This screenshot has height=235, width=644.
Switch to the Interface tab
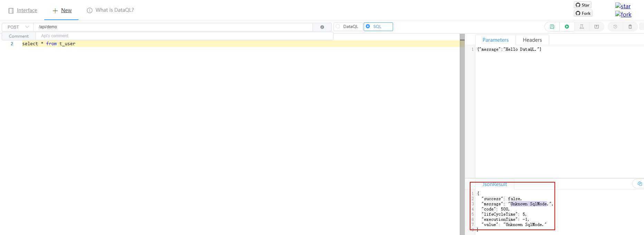[x=23, y=10]
